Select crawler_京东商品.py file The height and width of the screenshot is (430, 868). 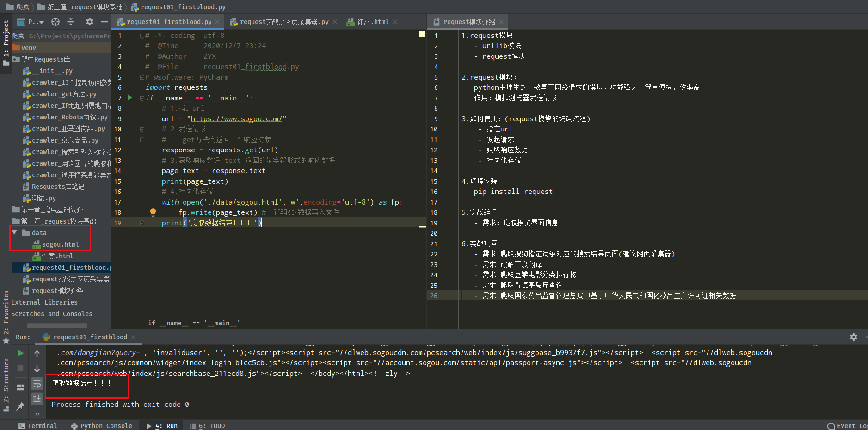pyautogui.click(x=61, y=140)
